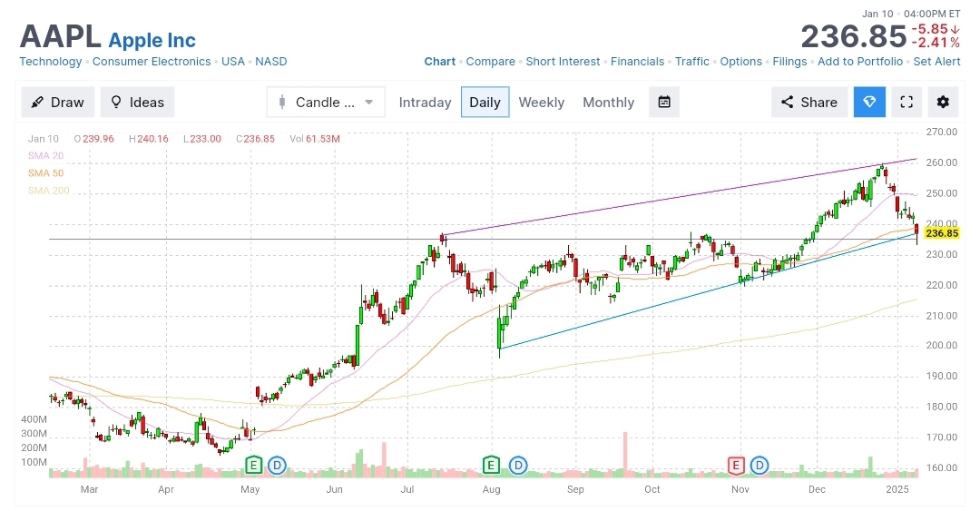This screenshot has height=511, width=980.
Task: Click the AAPL ticker symbol
Action: point(60,36)
